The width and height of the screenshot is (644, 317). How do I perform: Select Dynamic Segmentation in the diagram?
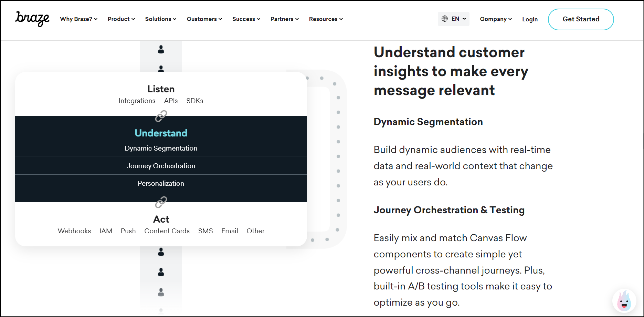tap(161, 148)
